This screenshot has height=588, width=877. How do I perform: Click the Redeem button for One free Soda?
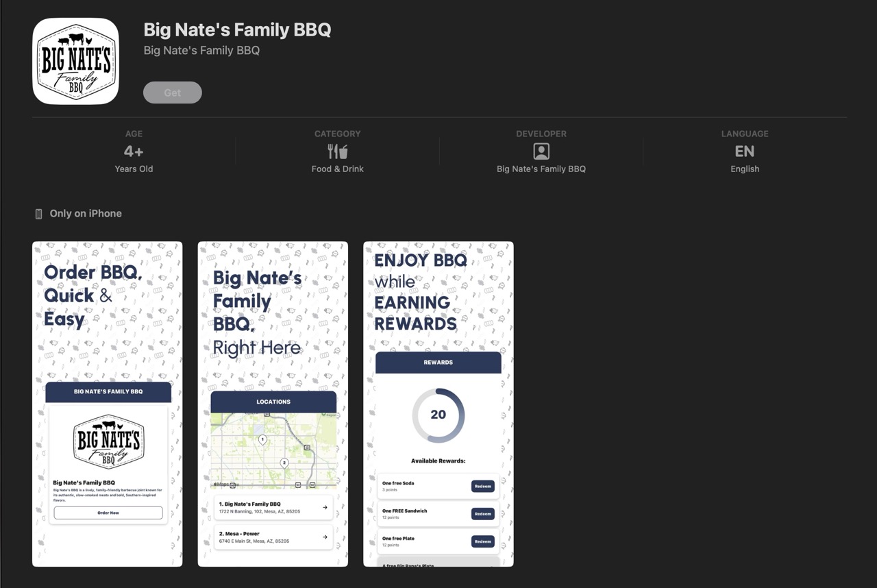(x=483, y=487)
